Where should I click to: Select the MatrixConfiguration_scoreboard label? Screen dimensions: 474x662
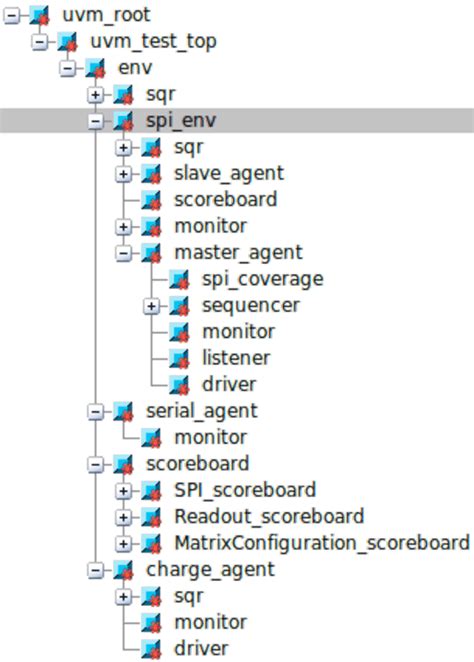point(322,544)
